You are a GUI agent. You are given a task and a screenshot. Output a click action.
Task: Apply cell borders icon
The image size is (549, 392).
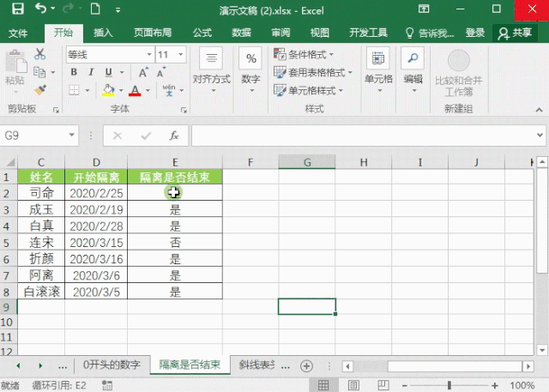[x=74, y=90]
